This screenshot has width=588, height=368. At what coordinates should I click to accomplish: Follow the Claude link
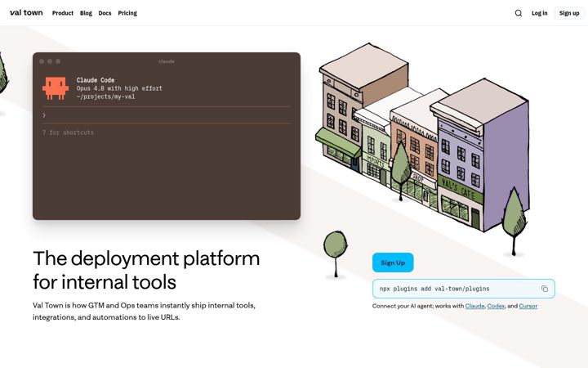pos(474,306)
